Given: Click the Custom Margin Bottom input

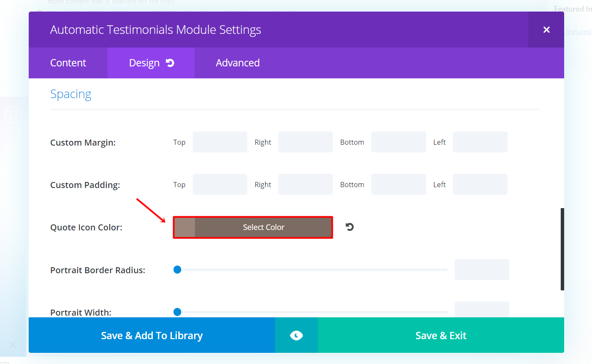Looking at the screenshot, I should tap(398, 142).
